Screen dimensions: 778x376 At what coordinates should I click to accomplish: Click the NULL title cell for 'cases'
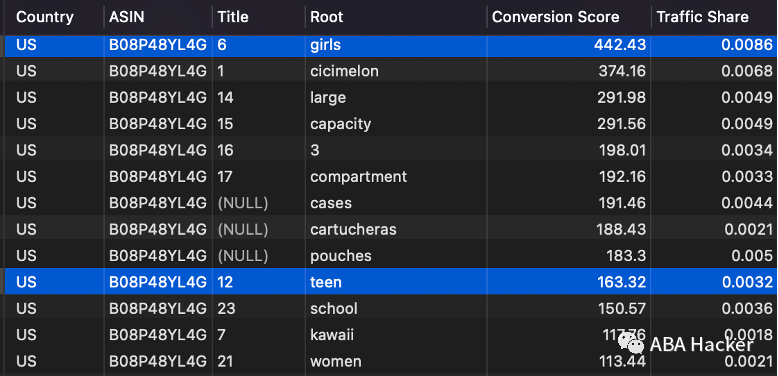[243, 203]
